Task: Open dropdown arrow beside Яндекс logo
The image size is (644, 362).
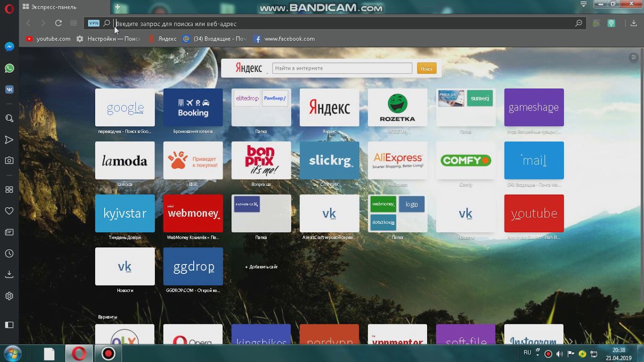Action: [267, 73]
